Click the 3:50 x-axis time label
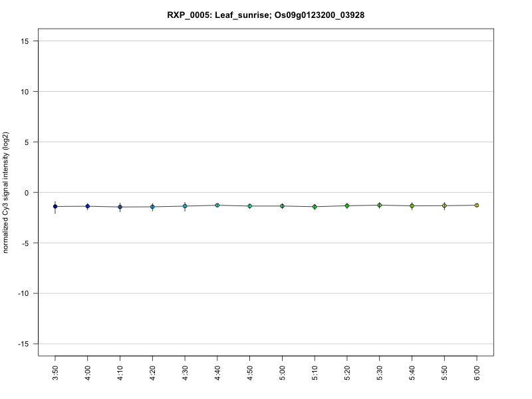This screenshot has width=532, height=399. pos(55,373)
